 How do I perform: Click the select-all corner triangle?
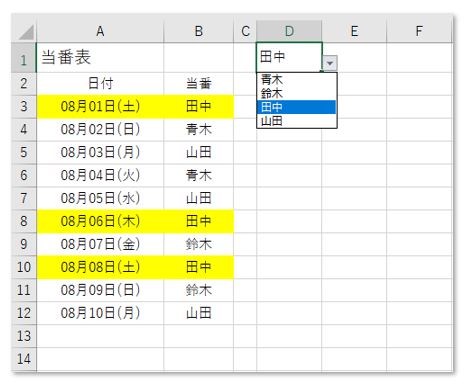tap(24, 32)
